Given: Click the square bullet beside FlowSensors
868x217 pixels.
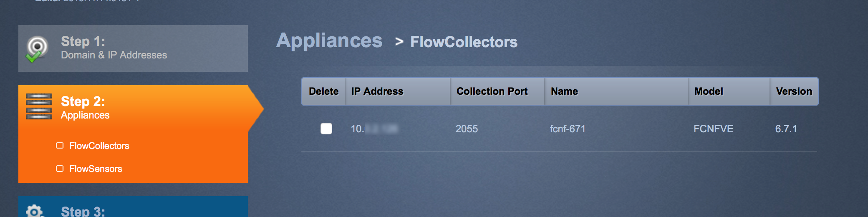Looking at the screenshot, I should 60,169.
